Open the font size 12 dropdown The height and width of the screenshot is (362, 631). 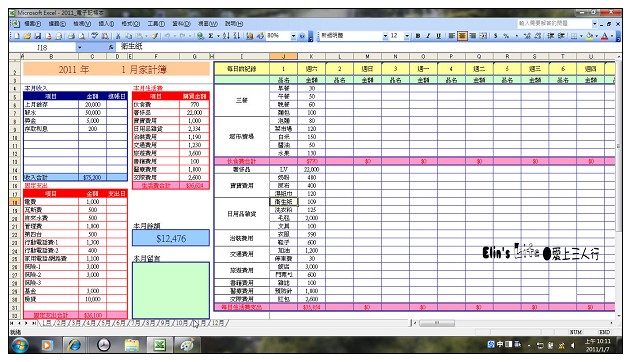pyautogui.click(x=407, y=36)
